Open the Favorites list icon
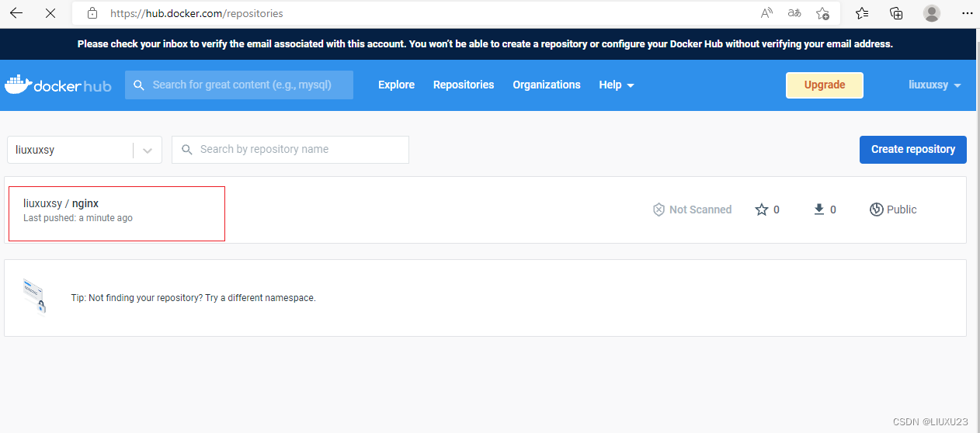The height and width of the screenshot is (433, 980). tap(862, 13)
